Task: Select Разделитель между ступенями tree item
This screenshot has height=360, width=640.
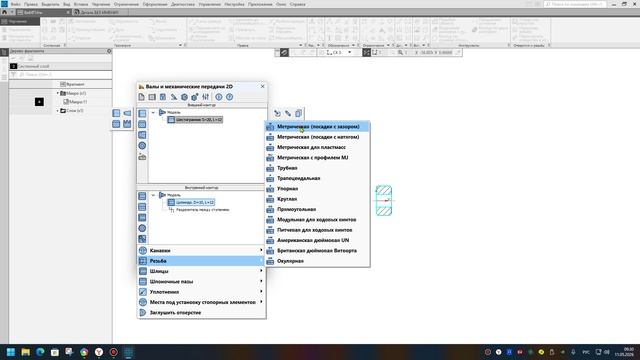Action: (199, 210)
